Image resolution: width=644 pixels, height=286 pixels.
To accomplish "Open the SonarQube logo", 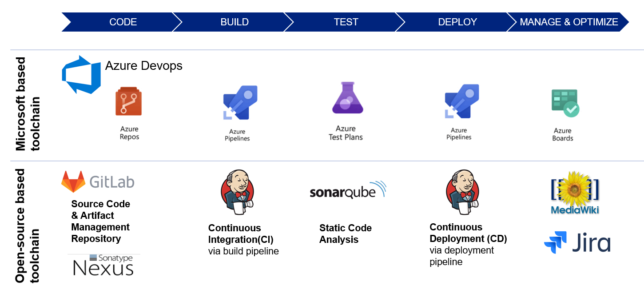I will click(348, 190).
